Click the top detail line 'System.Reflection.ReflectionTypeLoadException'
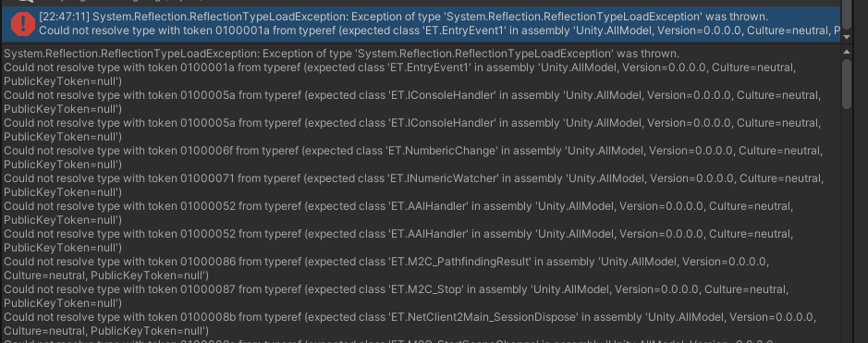The height and width of the screenshot is (343, 868). point(341,55)
